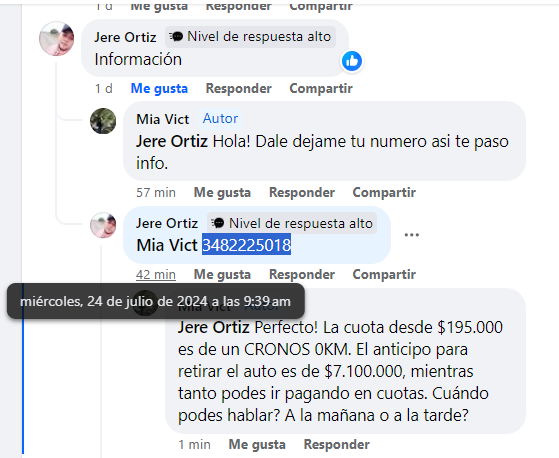Click Mia Vict's avatar on the first reply
The width and height of the screenshot is (559, 458).
103,121
